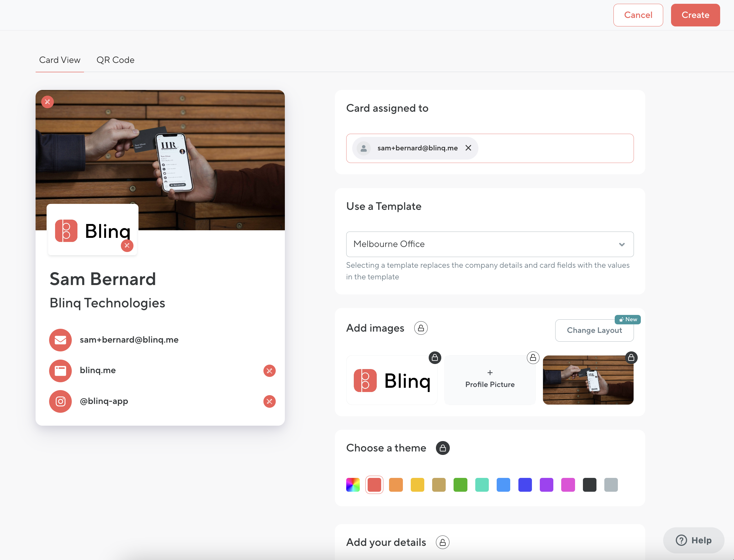Select the dark blue theme swatch
Screen dimensions: 734x560
point(525,485)
